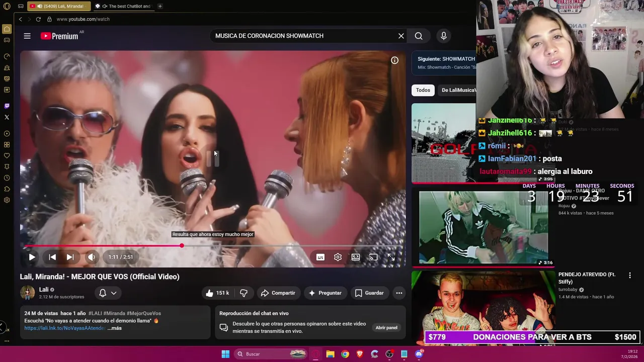This screenshot has height=362, width=644.
Task: Switch to The best ChatBot browser tab
Action: pos(124,6)
